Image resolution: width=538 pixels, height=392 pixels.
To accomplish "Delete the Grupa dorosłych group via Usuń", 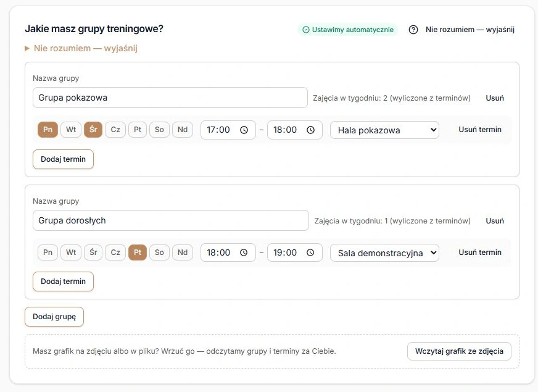I will (x=495, y=221).
